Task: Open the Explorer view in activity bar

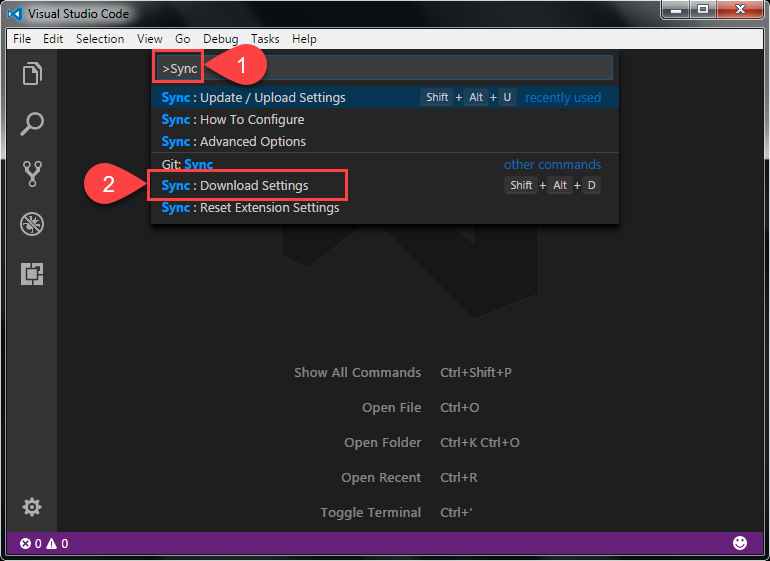Action: pyautogui.click(x=32, y=74)
